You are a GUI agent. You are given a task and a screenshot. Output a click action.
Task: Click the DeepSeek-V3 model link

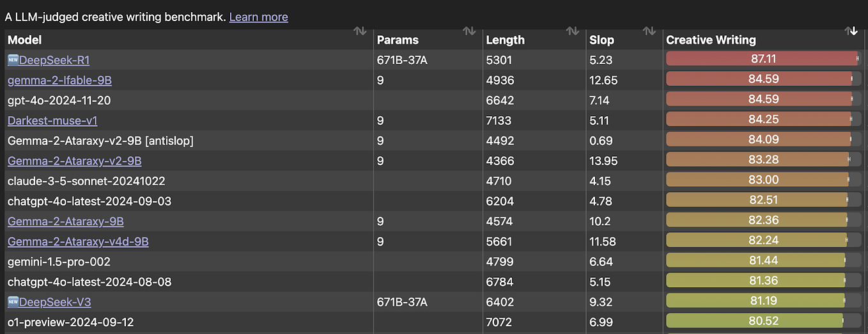click(x=54, y=302)
